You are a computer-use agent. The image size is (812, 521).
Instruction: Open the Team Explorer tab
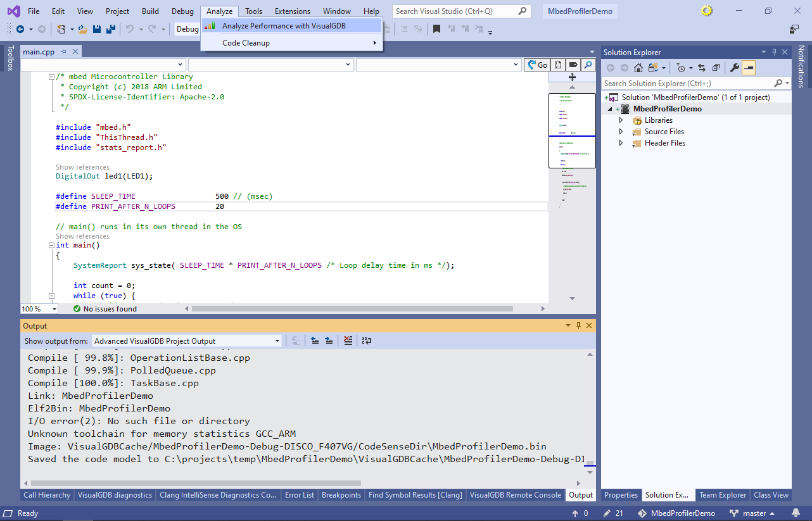point(723,495)
